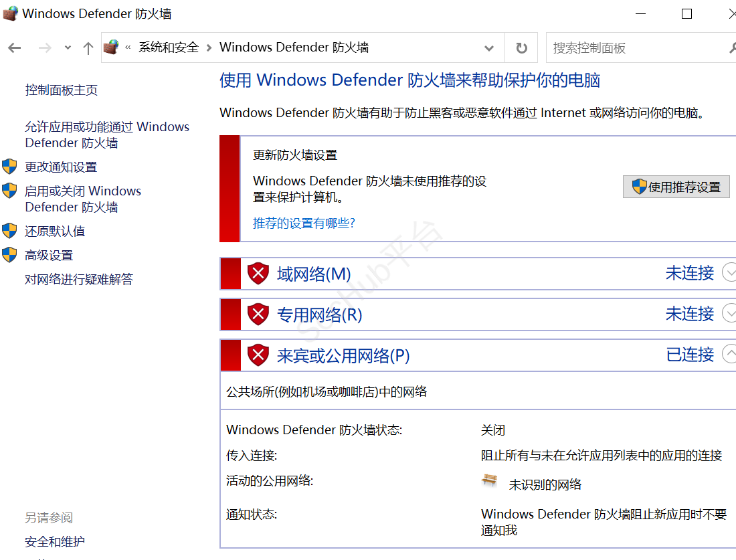Open the 推荐的设置有哪些? link
Image resolution: width=736 pixels, height=560 pixels.
[304, 223]
